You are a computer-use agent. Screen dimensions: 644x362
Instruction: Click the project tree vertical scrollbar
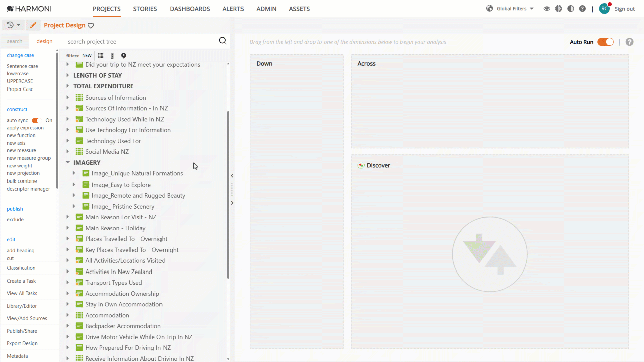point(228,195)
